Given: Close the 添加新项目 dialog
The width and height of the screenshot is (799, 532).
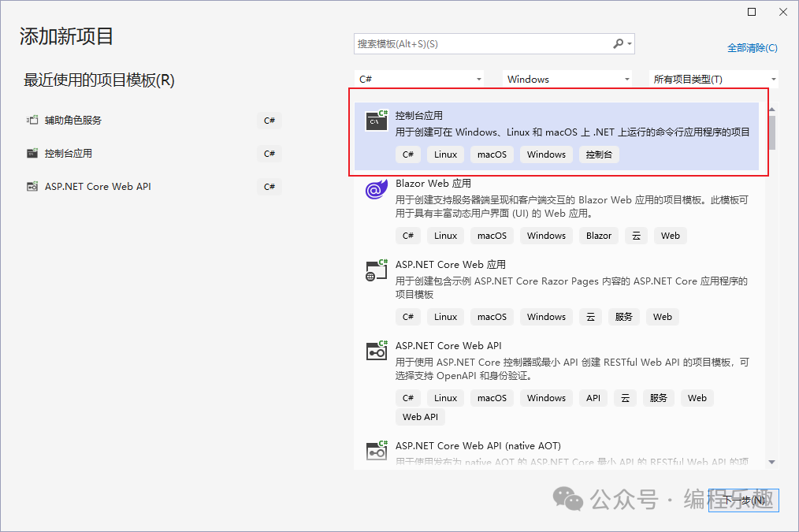Looking at the screenshot, I should coord(783,12).
